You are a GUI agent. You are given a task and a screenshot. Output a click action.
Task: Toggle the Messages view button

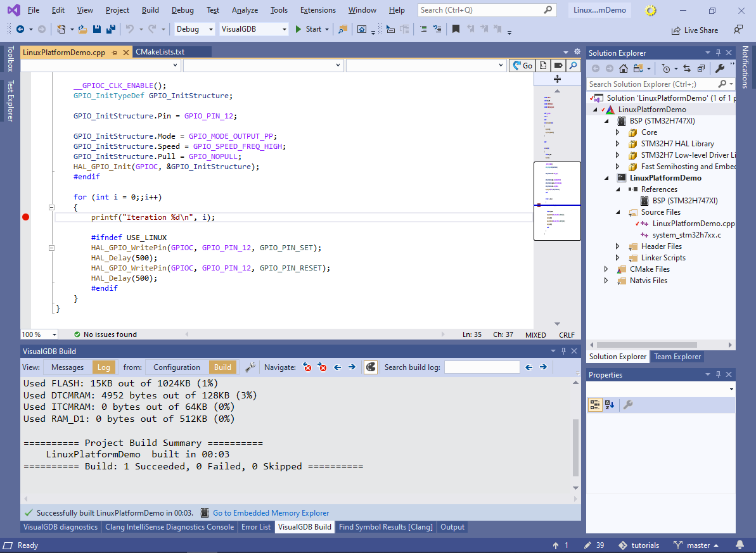coord(67,367)
